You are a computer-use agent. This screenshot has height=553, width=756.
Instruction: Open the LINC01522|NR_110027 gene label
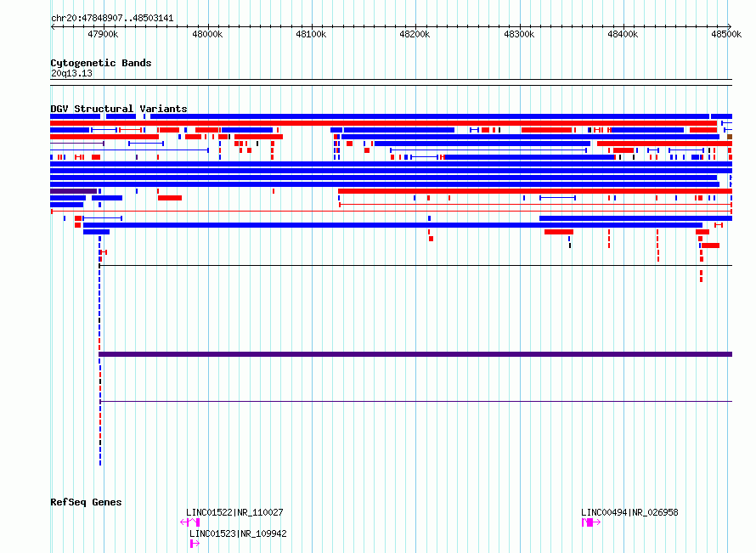(x=234, y=512)
